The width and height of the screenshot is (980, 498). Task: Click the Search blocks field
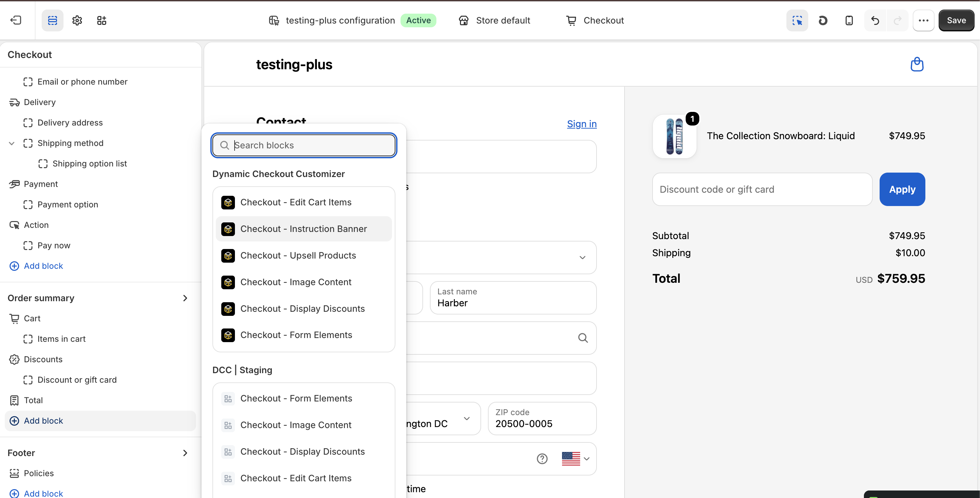304,145
